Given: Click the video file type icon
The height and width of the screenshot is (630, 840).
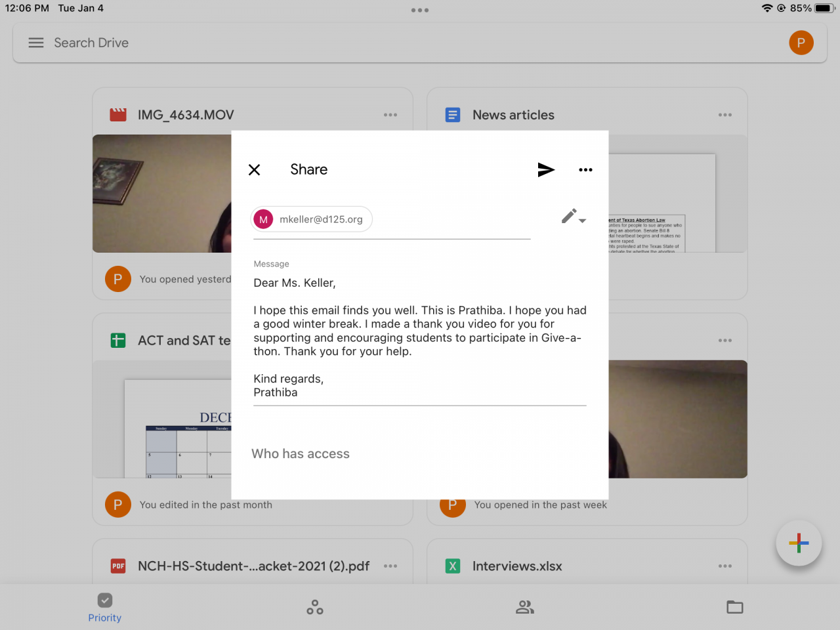Looking at the screenshot, I should [x=118, y=115].
